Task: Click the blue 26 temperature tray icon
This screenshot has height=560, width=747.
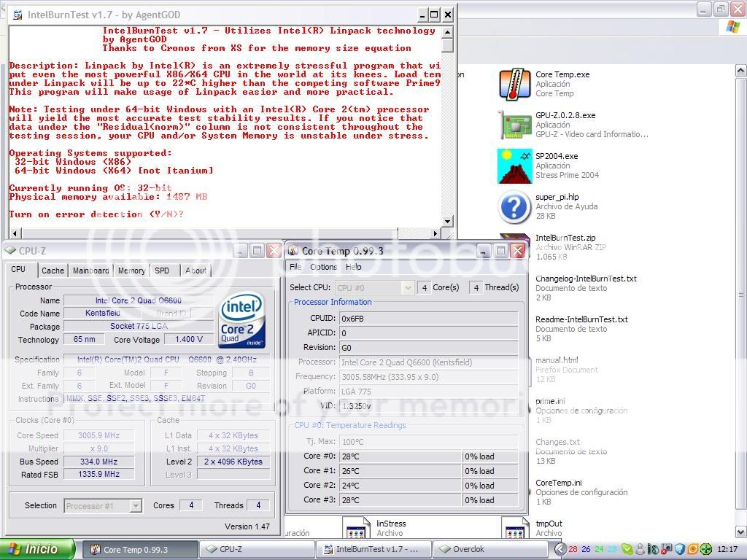Action: [x=586, y=549]
